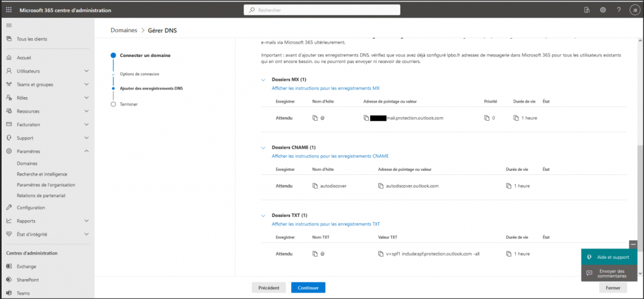
Task: Open the MX records instructions link
Action: [x=326, y=88]
